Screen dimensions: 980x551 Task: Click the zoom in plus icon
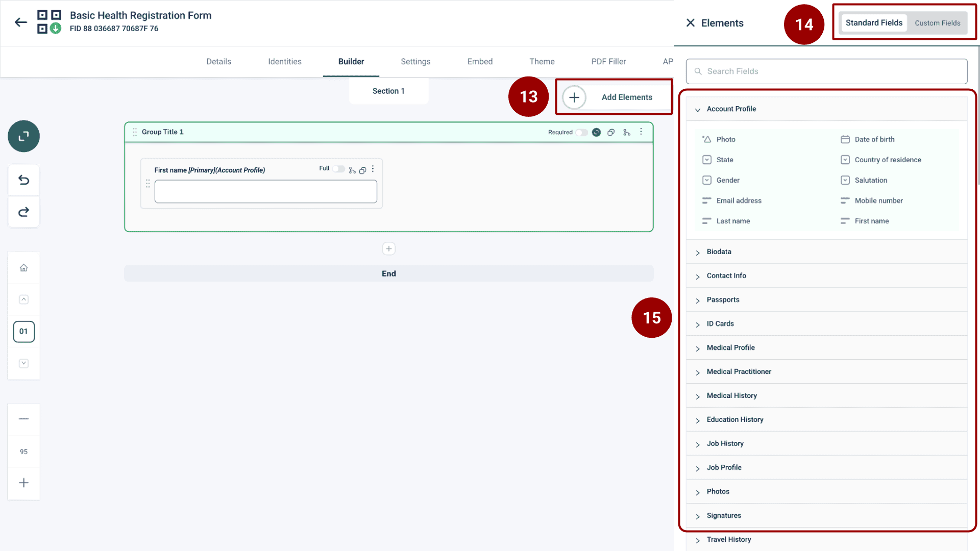[x=23, y=483]
